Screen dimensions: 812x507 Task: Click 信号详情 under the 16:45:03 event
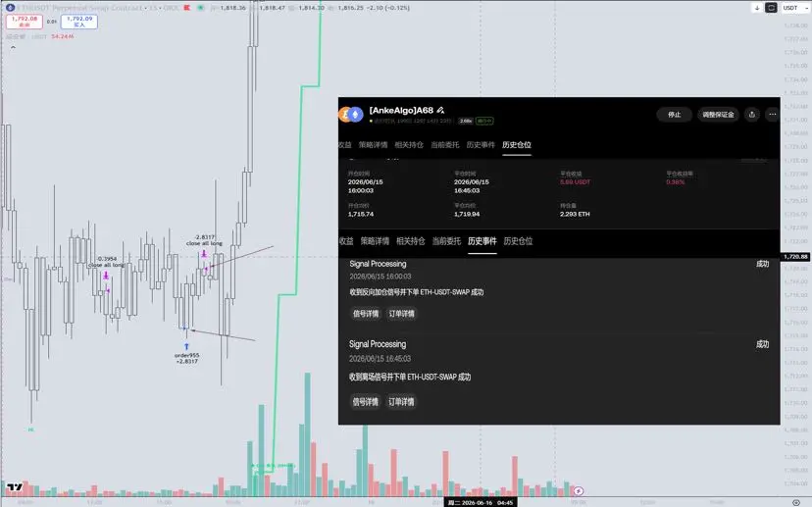tap(365, 401)
